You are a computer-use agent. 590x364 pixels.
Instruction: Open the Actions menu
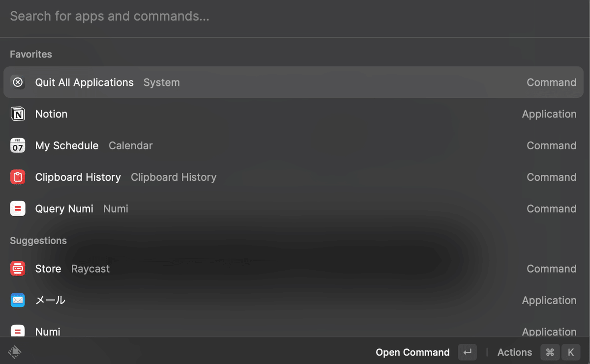514,352
